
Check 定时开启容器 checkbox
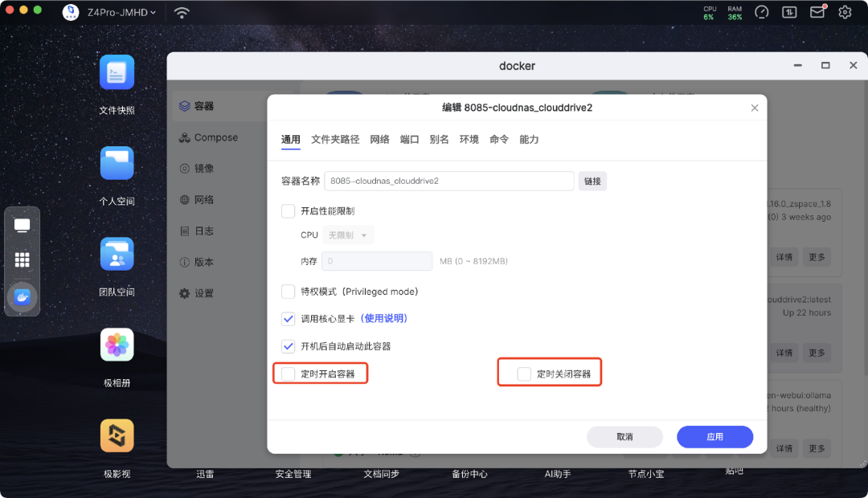(x=288, y=374)
